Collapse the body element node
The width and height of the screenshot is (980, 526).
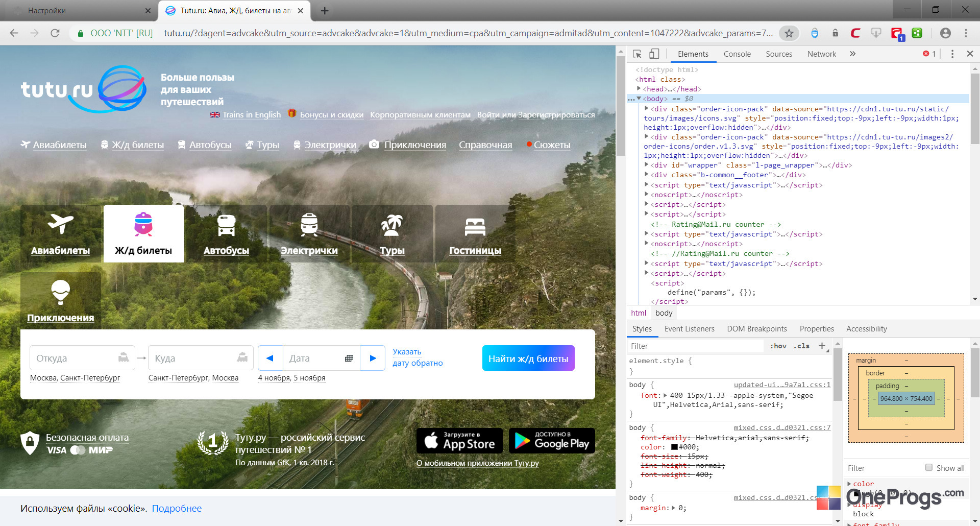639,99
